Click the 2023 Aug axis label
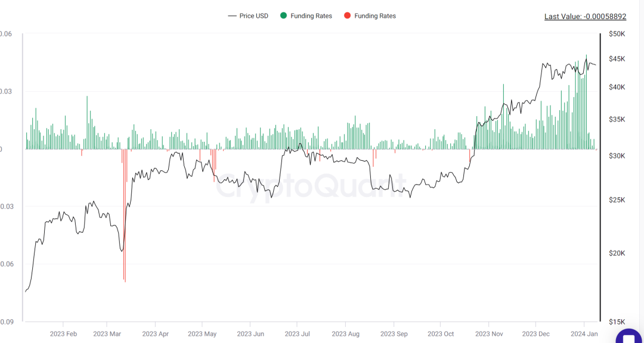The image size is (644, 343). click(345, 333)
